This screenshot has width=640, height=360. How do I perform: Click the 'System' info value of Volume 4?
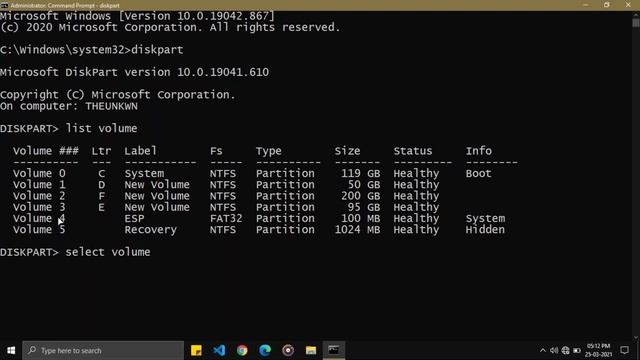point(485,219)
